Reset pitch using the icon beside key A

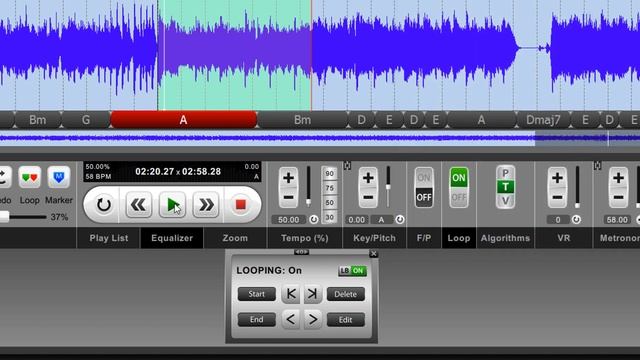pos(400,220)
